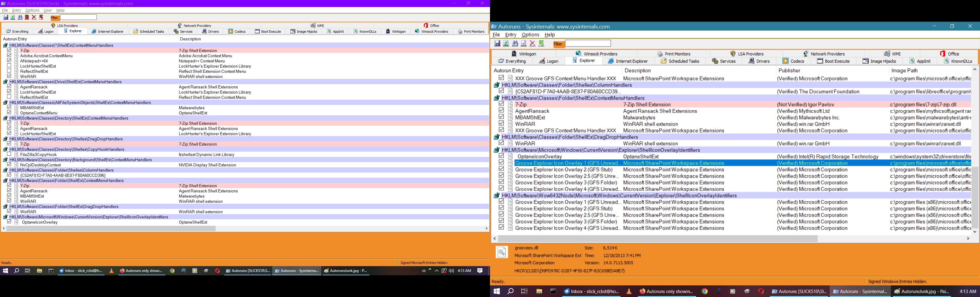Image resolution: width=980 pixels, height=297 pixels.
Task: Enable FileZilla3CopyHook checkbox in left window
Action: click(x=9, y=154)
